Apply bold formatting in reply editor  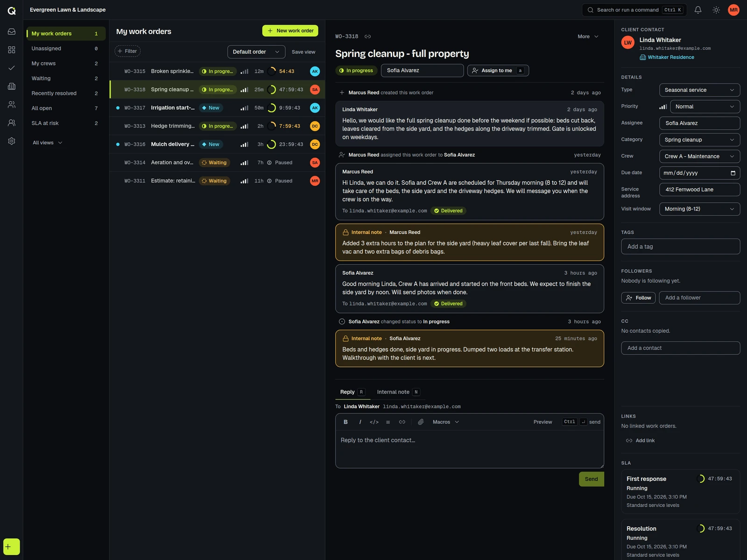(x=345, y=422)
